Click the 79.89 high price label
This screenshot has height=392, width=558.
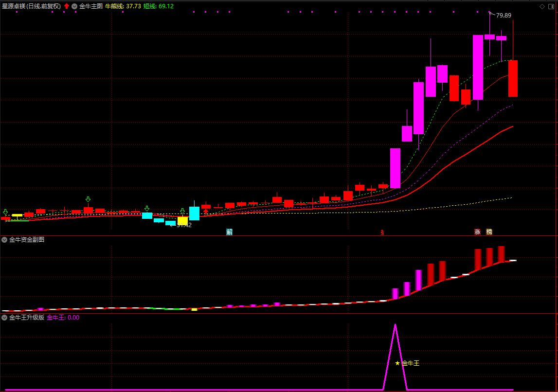[504, 15]
